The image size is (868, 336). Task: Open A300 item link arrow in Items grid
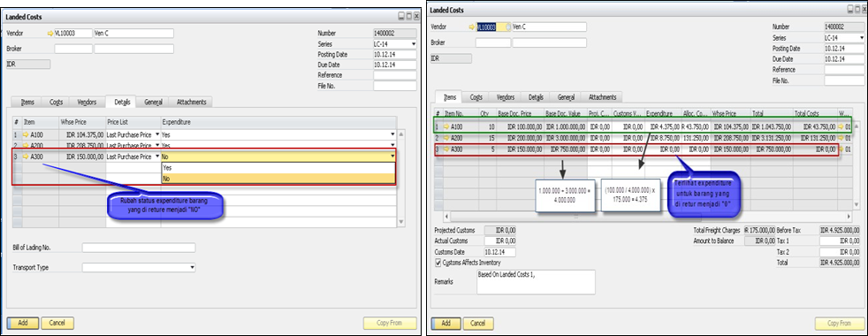point(446,149)
